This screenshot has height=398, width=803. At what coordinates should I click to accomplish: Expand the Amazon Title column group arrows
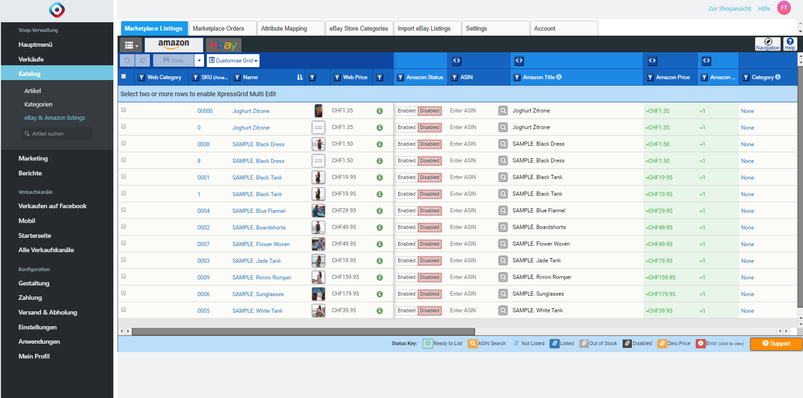[x=519, y=60]
